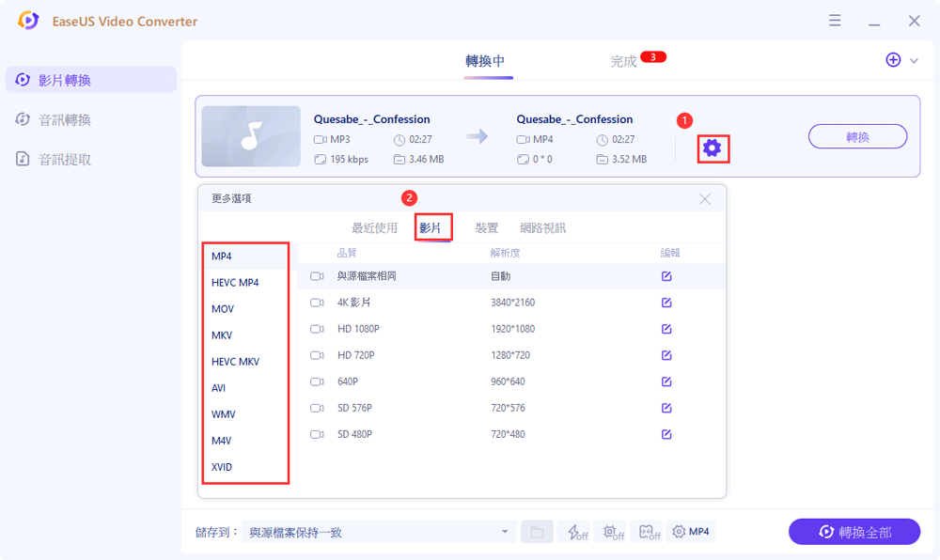Open the hamburger menu in title bar
The image size is (940, 560).
pyautogui.click(x=834, y=21)
